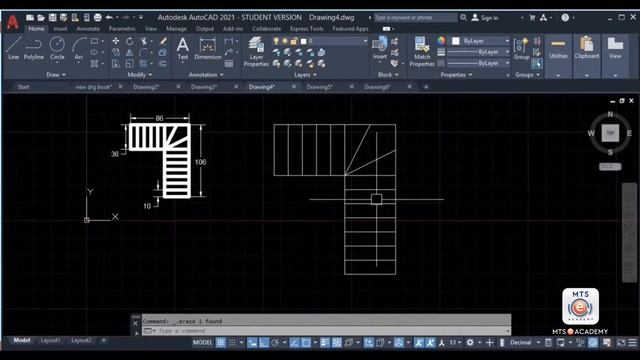Toggle polar tracking in status bar
This screenshot has width=640, height=360.
275,342
